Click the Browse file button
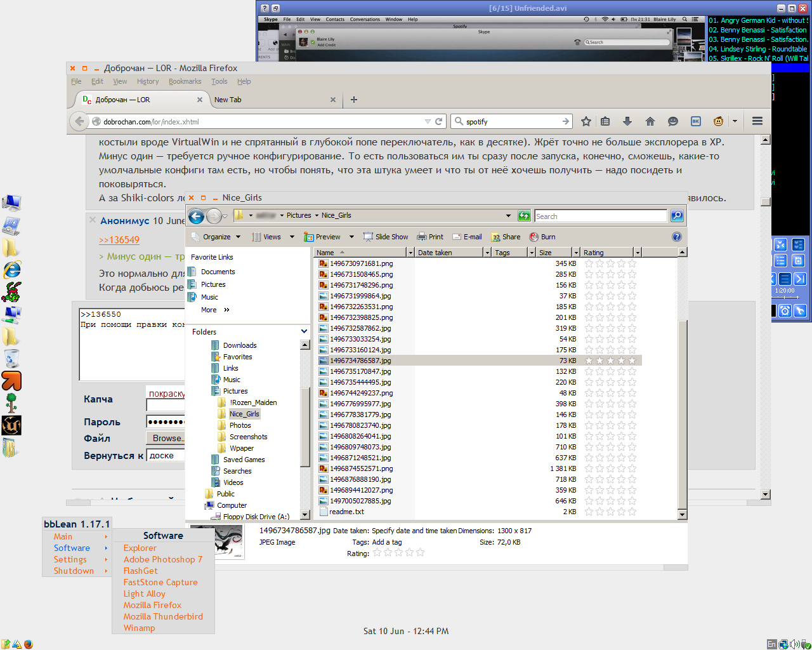This screenshot has height=650, width=812. [167, 438]
